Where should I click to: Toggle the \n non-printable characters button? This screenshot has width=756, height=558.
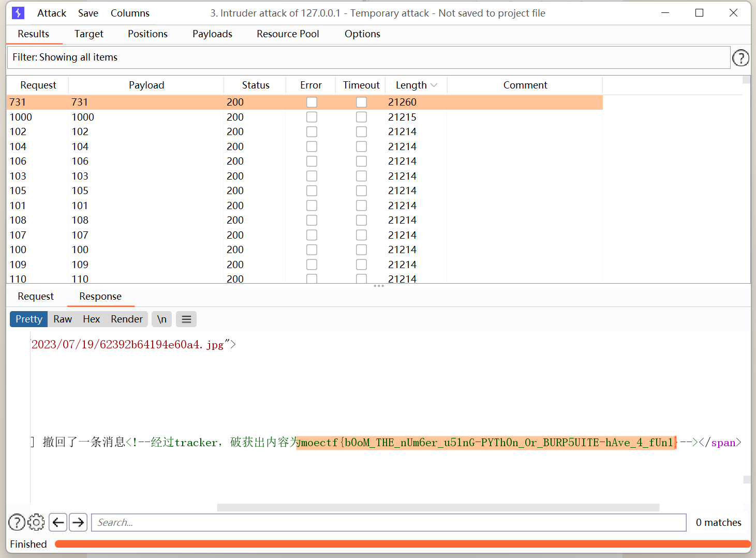point(162,319)
